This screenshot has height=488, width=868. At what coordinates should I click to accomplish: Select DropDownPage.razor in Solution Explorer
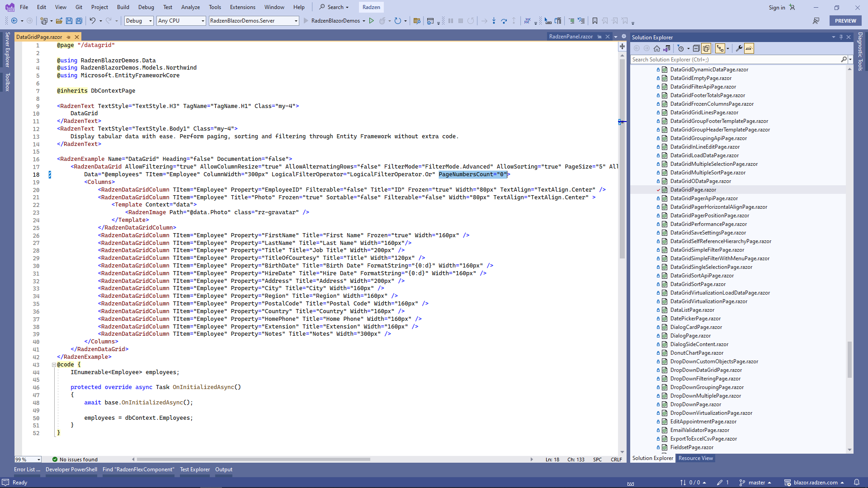[x=695, y=404]
